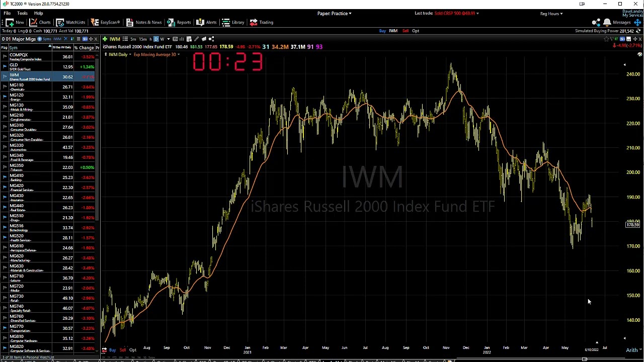Click the bell notification icon
Viewport: 644px width, 362px height.
pyautogui.click(x=607, y=23)
